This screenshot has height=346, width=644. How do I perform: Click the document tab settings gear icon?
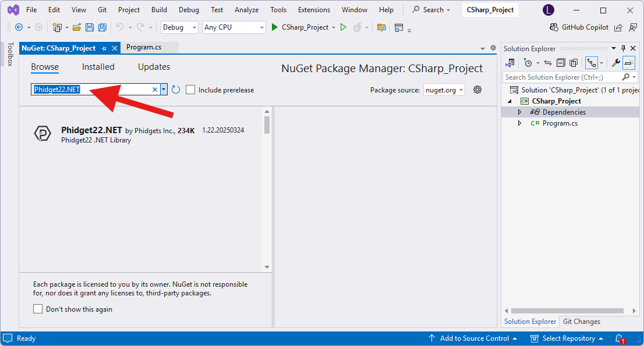[493, 48]
